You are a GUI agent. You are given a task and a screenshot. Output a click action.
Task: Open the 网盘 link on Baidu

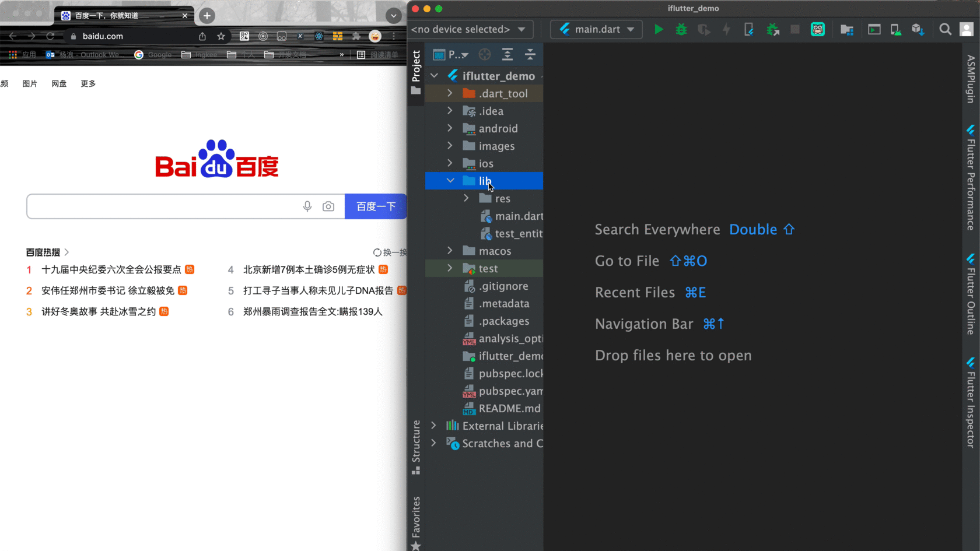59,83
